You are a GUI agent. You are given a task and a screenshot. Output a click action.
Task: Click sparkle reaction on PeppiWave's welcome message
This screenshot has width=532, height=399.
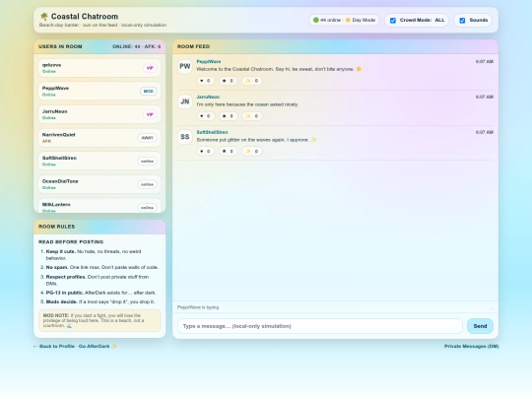pos(252,81)
